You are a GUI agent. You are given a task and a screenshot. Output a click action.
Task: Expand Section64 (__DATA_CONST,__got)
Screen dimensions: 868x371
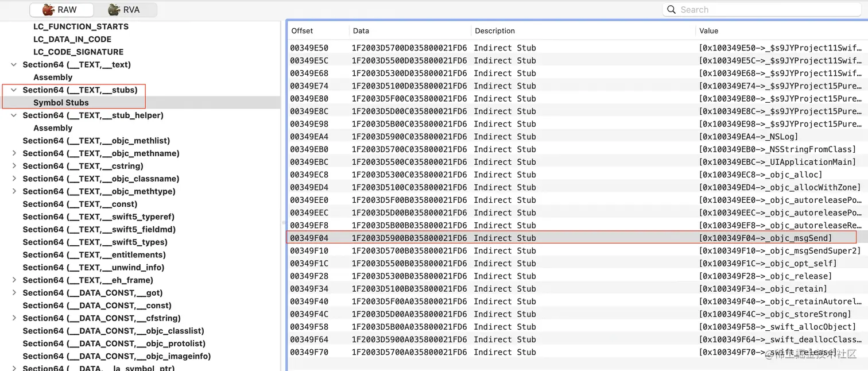(14, 293)
